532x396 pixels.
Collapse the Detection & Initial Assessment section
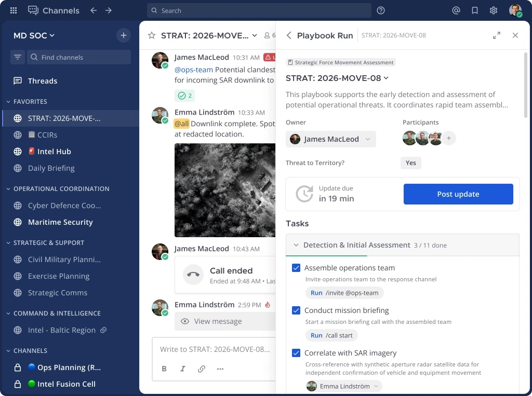tap(296, 245)
